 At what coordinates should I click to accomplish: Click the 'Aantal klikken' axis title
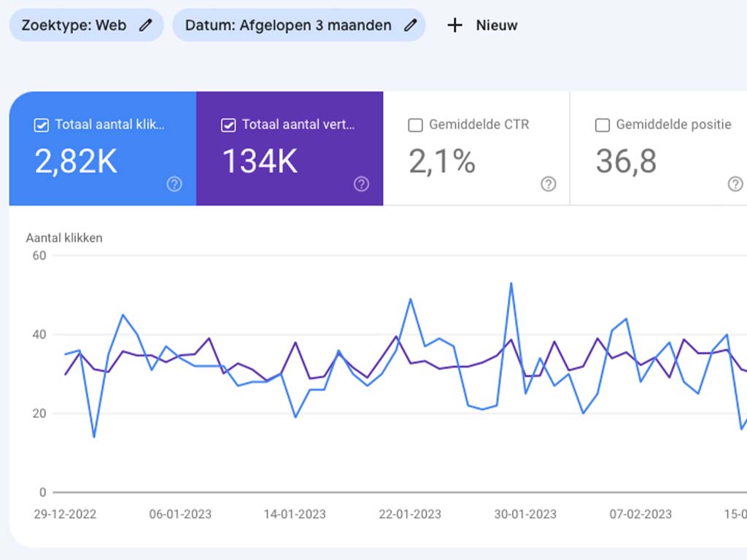pyautogui.click(x=64, y=238)
